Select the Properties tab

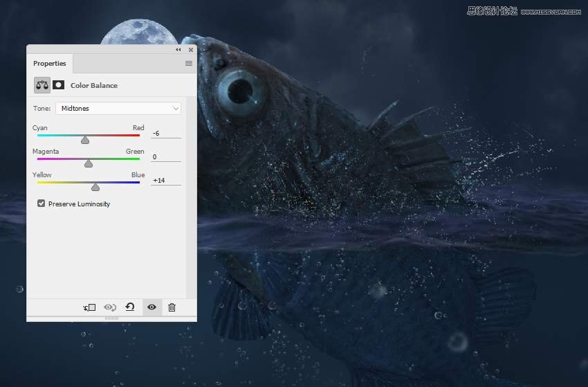pyautogui.click(x=50, y=64)
